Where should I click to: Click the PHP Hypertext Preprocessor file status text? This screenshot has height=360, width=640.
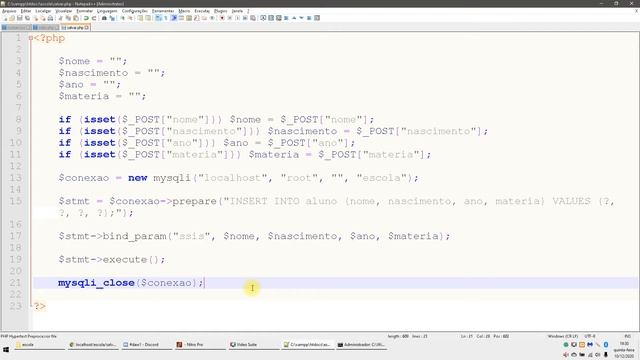(x=29, y=336)
